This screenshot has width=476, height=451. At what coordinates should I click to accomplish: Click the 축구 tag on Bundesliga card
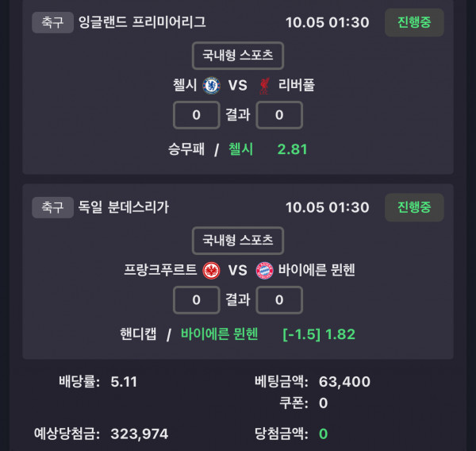[x=52, y=207]
